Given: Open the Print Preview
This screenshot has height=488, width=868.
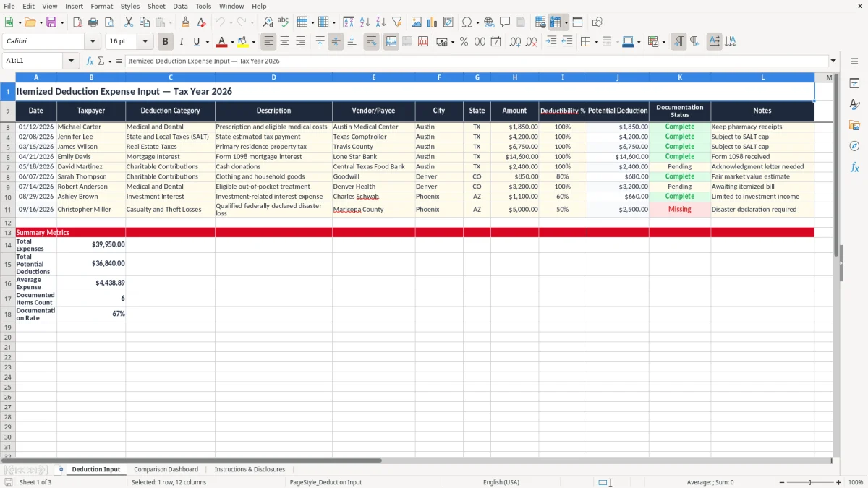Looking at the screenshot, I should [109, 22].
